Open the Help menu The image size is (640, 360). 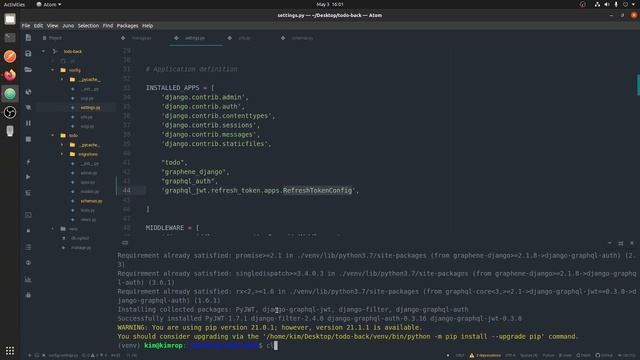pos(147,26)
